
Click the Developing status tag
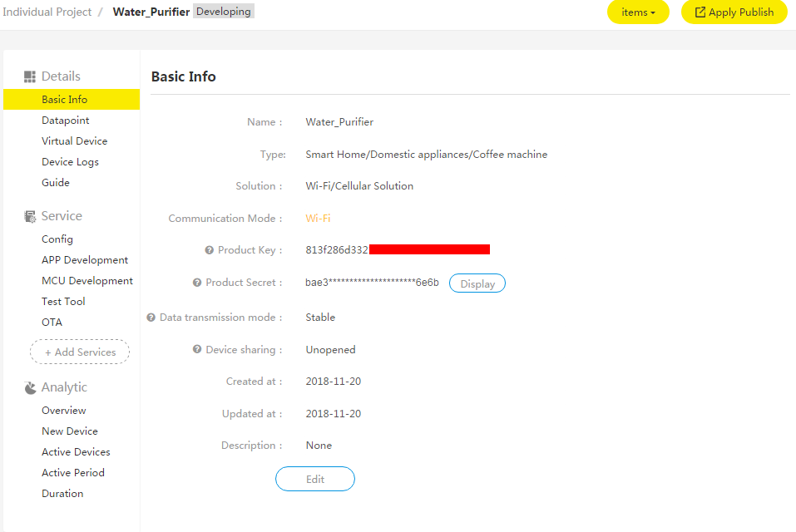click(x=222, y=12)
